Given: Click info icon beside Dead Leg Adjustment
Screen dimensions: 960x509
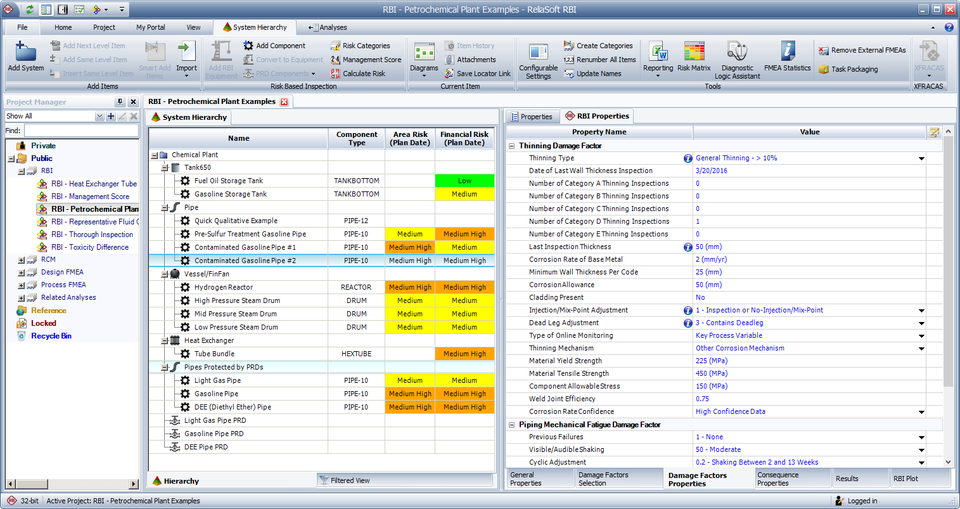Looking at the screenshot, I should 688,323.
